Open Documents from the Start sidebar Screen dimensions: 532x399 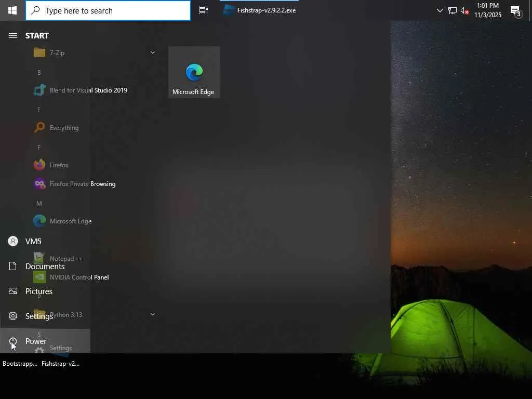(x=45, y=267)
